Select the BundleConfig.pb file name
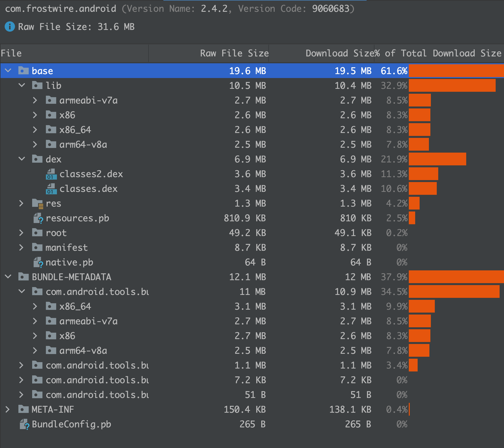Screen dimensions: 504x448 [x=71, y=425]
